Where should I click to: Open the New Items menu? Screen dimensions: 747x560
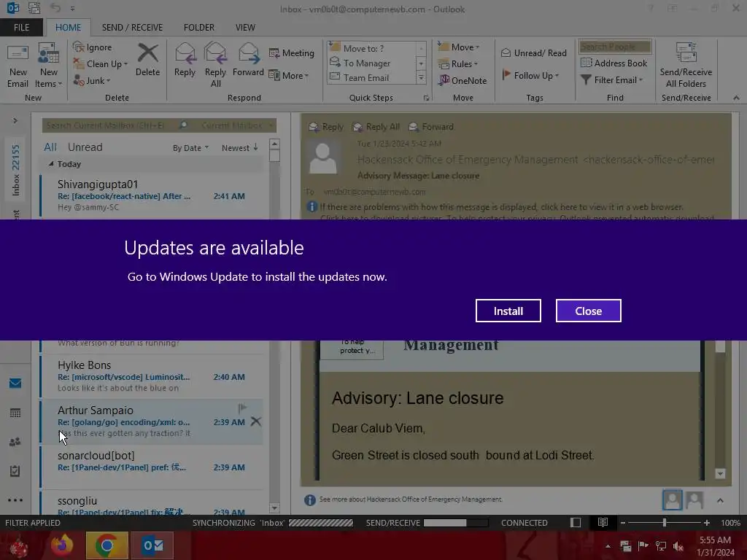[49, 66]
